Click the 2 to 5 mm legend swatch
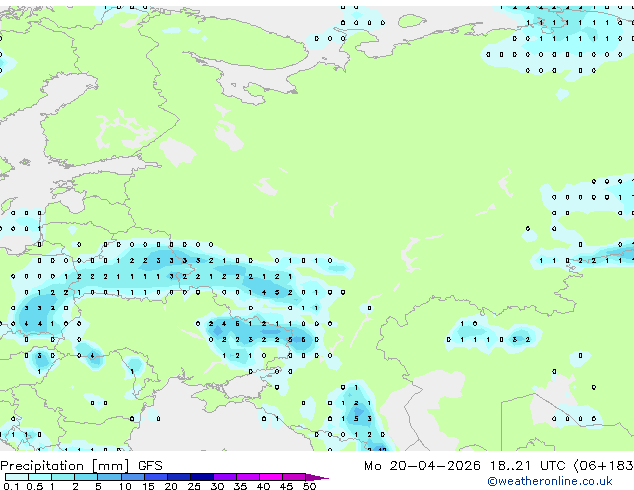The width and height of the screenshot is (634, 490). pos(86,477)
